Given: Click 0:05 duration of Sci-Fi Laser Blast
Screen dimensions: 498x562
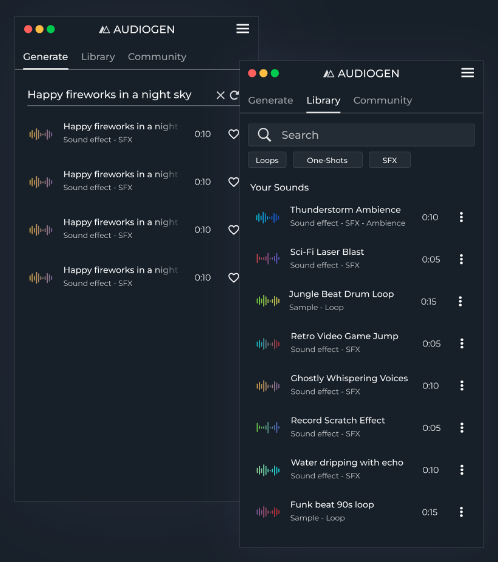Looking at the screenshot, I should (x=431, y=259).
